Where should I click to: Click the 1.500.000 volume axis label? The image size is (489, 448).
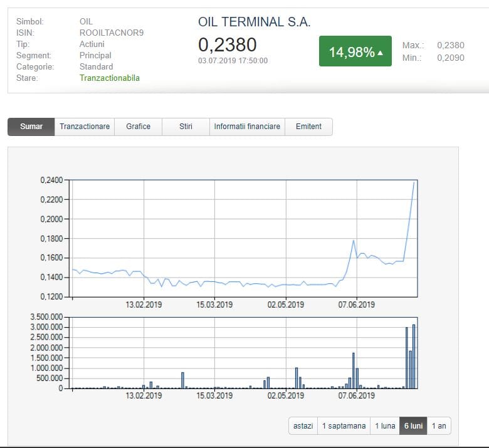click(x=46, y=358)
